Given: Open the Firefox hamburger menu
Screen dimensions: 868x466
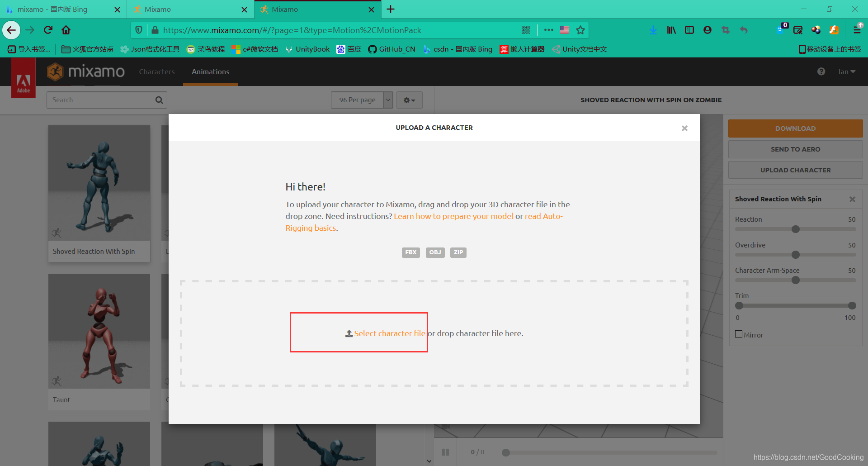Looking at the screenshot, I should (857, 30).
